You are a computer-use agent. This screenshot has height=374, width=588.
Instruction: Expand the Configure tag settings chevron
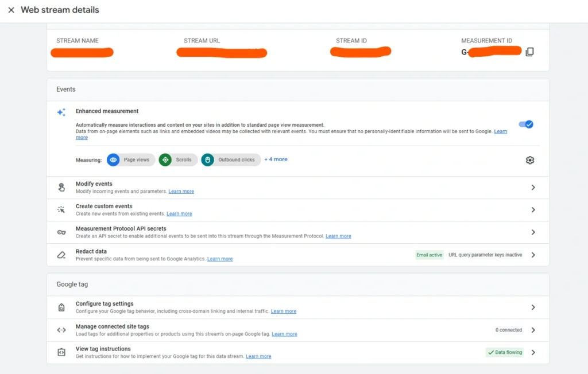pyautogui.click(x=533, y=307)
